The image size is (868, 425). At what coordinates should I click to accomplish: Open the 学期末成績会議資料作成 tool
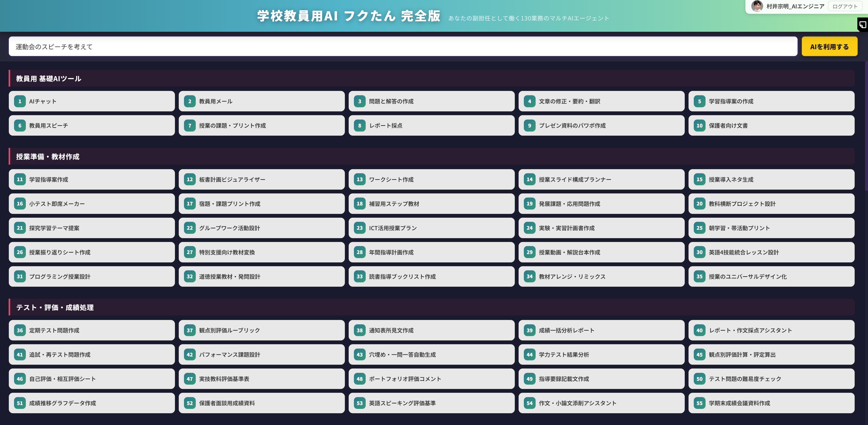click(772, 403)
